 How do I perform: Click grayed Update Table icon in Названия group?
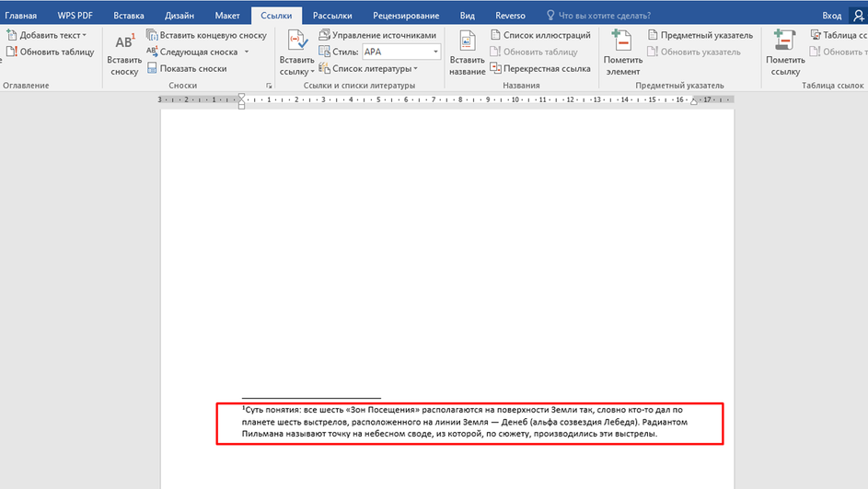click(495, 52)
